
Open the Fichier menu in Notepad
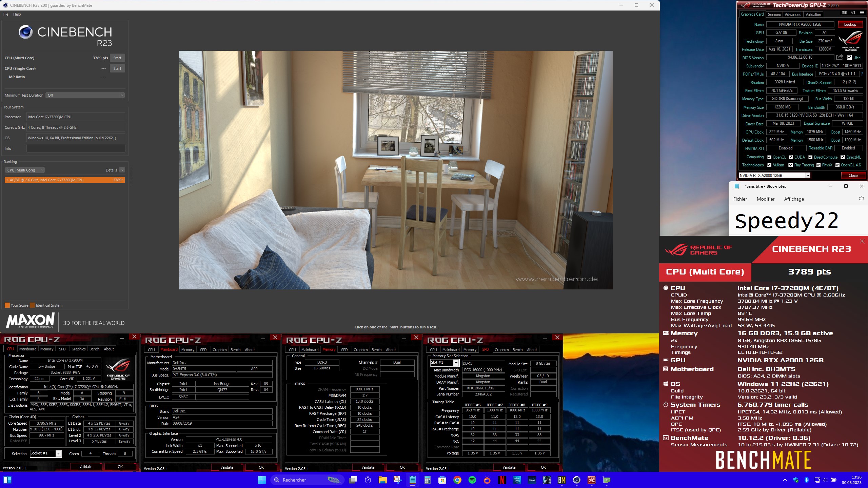click(740, 199)
